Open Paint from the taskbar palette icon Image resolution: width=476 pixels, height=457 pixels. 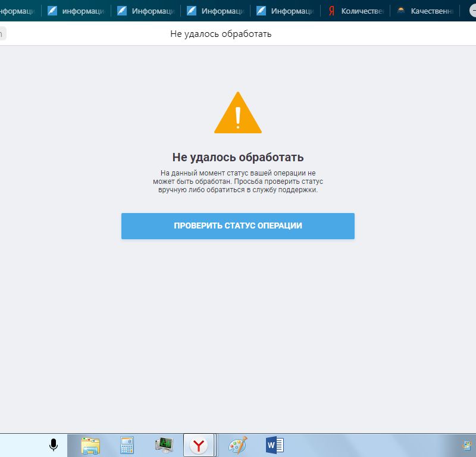tap(237, 445)
